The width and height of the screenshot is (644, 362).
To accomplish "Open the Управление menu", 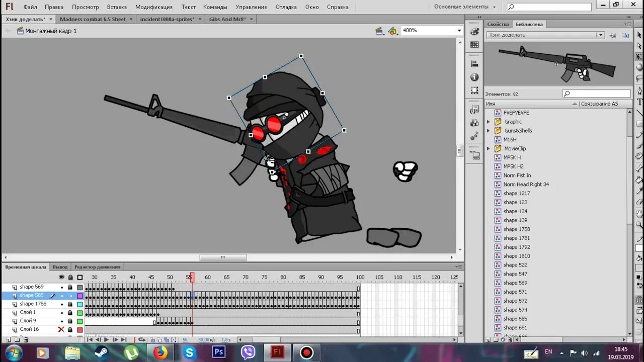I will pyautogui.click(x=251, y=7).
